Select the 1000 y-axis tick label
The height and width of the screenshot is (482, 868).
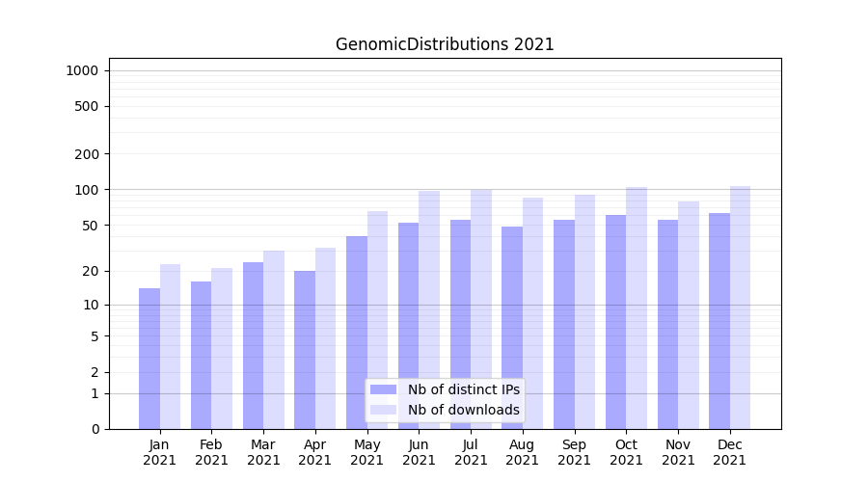(x=82, y=70)
